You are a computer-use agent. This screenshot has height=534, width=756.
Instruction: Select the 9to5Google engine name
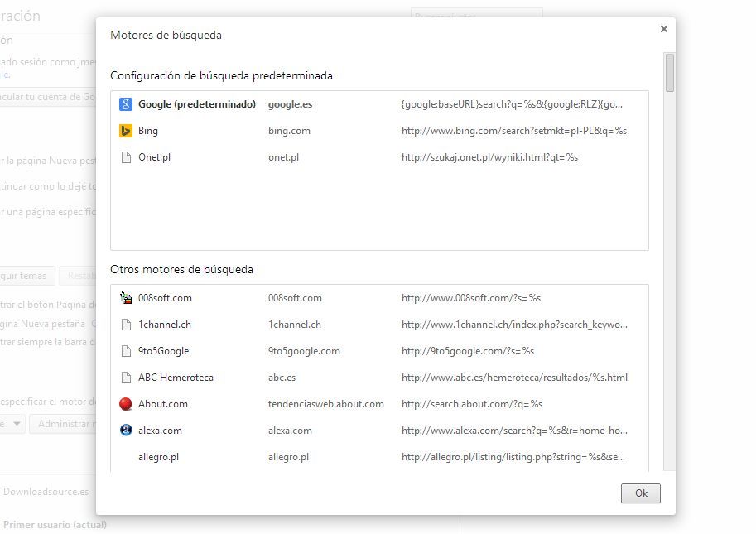point(163,351)
